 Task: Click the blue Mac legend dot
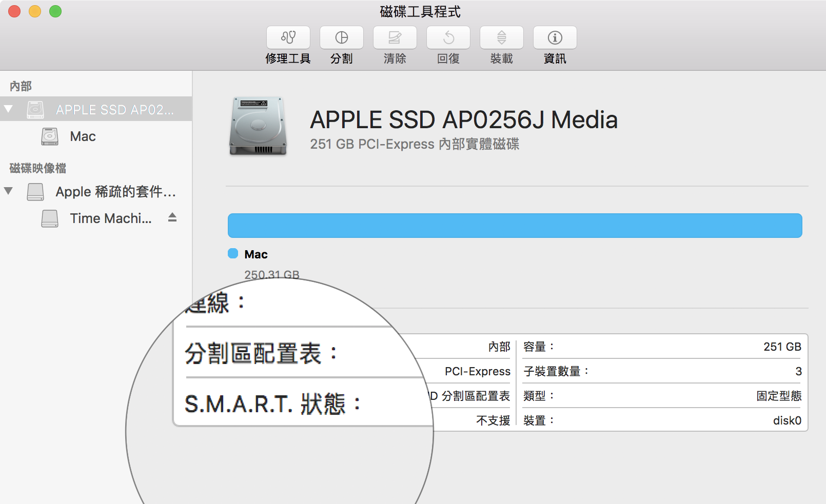233,254
